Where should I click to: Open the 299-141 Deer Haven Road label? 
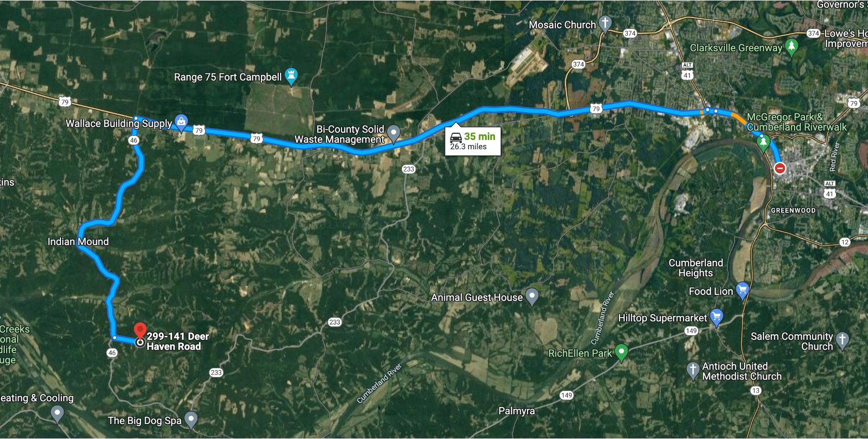tap(178, 341)
